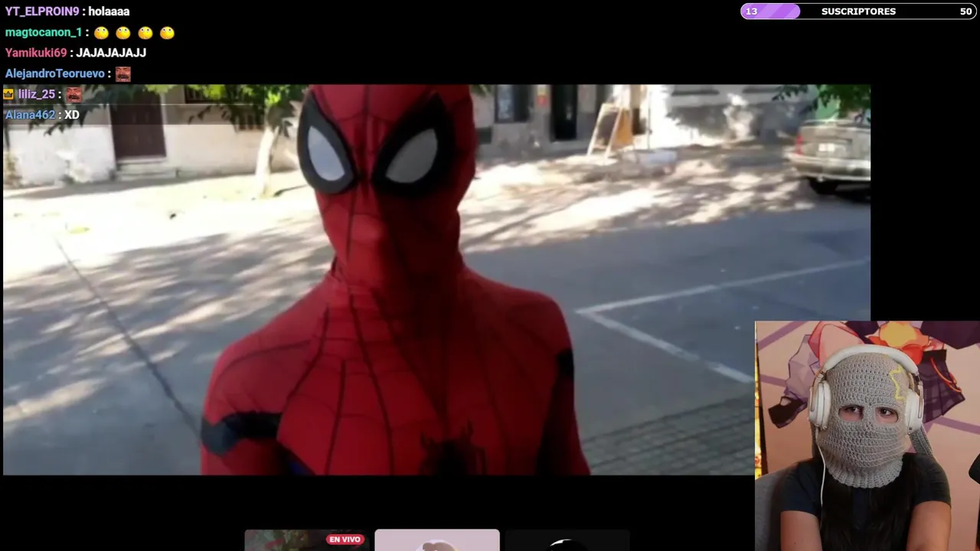980x551 pixels.
Task: Click the Spider-Man video being played
Action: [x=436, y=279]
